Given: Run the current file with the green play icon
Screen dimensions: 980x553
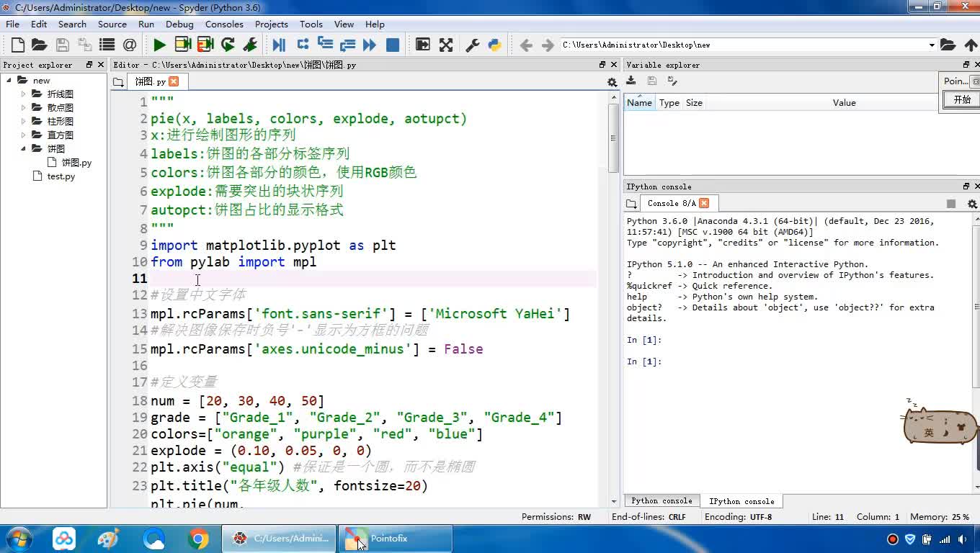Looking at the screenshot, I should (159, 45).
